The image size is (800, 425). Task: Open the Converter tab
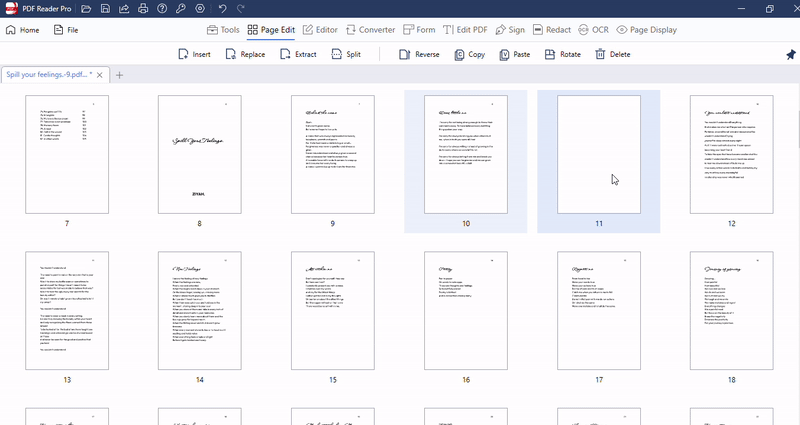coord(370,30)
